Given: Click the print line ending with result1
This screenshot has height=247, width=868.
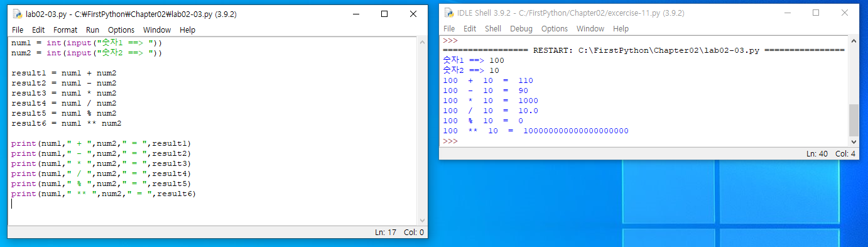Looking at the screenshot, I should (100, 143).
